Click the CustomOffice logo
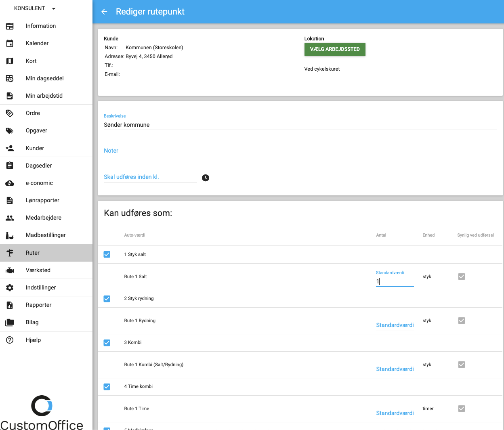The width and height of the screenshot is (504, 430). tap(42, 413)
